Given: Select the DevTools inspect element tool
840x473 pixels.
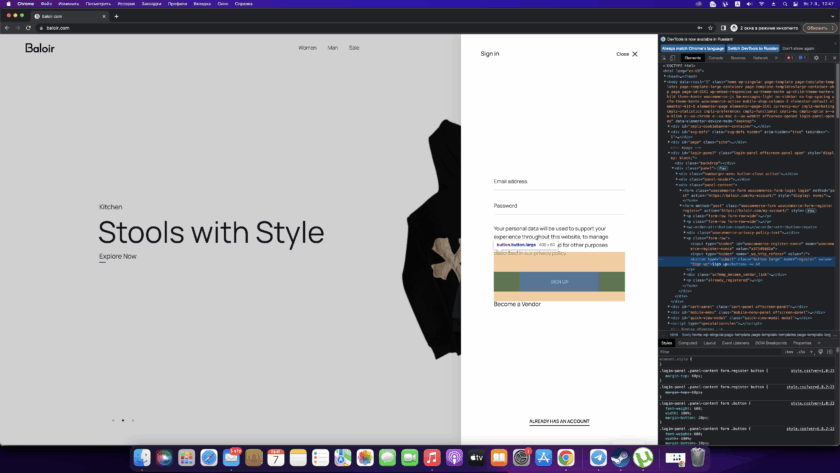Looking at the screenshot, I should point(664,58).
